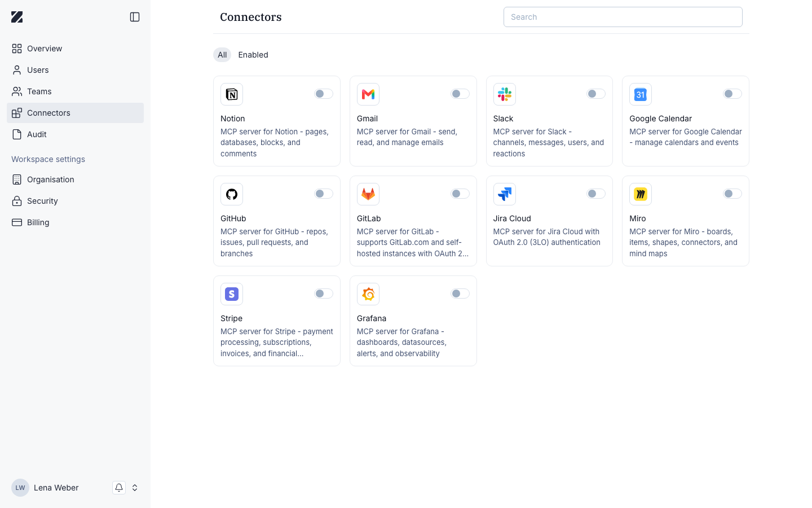Turn on the Jira Cloud toggle
The image size is (812, 508).
596,194
